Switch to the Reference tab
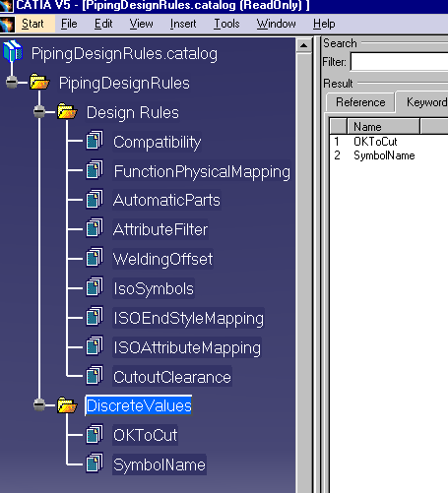 (360, 102)
